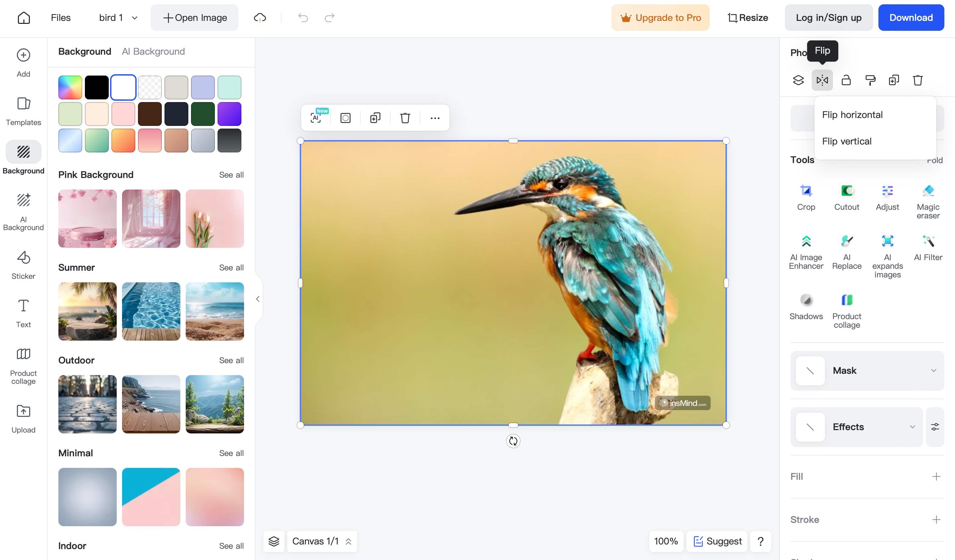The width and height of the screenshot is (955, 560).
Task: Click the Download button
Action: point(911,17)
